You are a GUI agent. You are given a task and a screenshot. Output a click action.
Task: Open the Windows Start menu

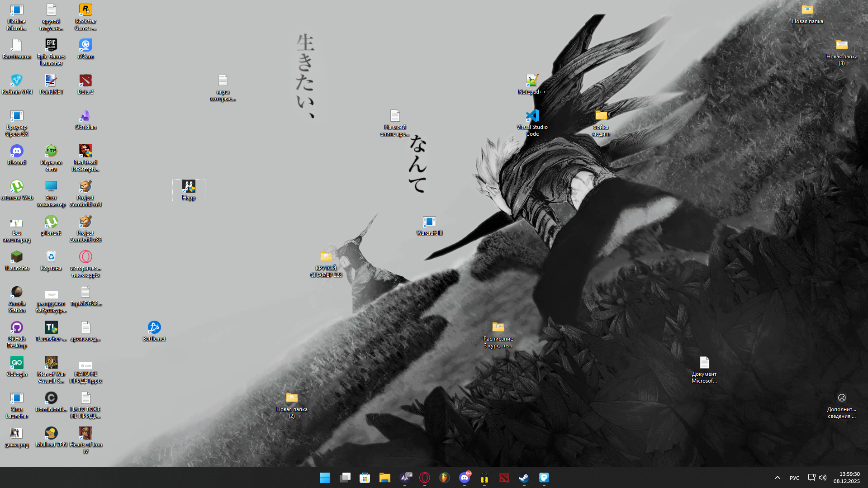click(325, 478)
